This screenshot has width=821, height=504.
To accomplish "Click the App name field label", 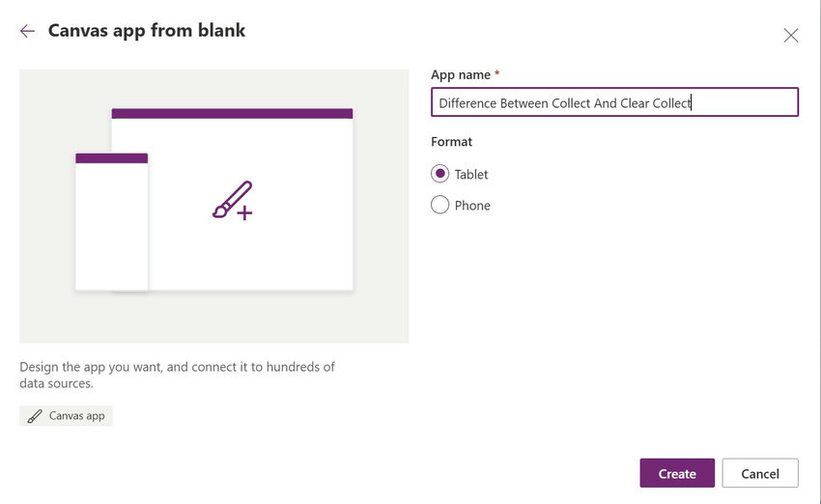I will click(465, 74).
